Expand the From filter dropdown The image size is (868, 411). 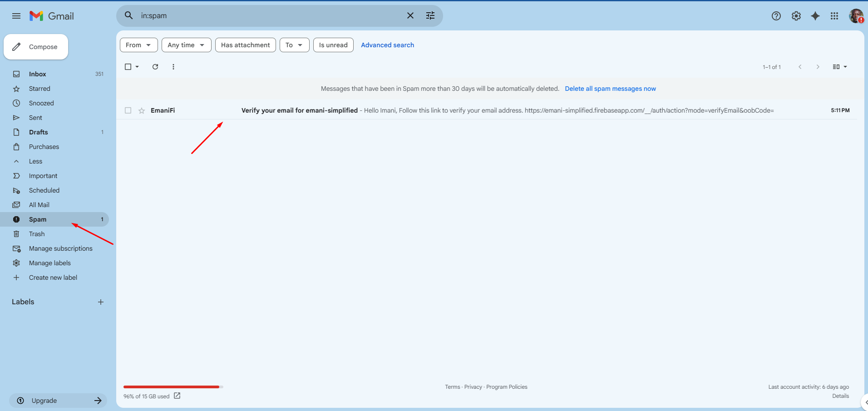(138, 45)
